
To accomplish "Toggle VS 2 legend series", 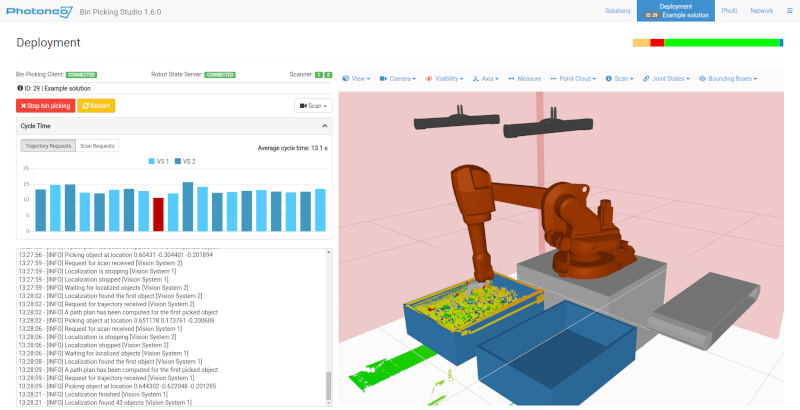I will (185, 161).
